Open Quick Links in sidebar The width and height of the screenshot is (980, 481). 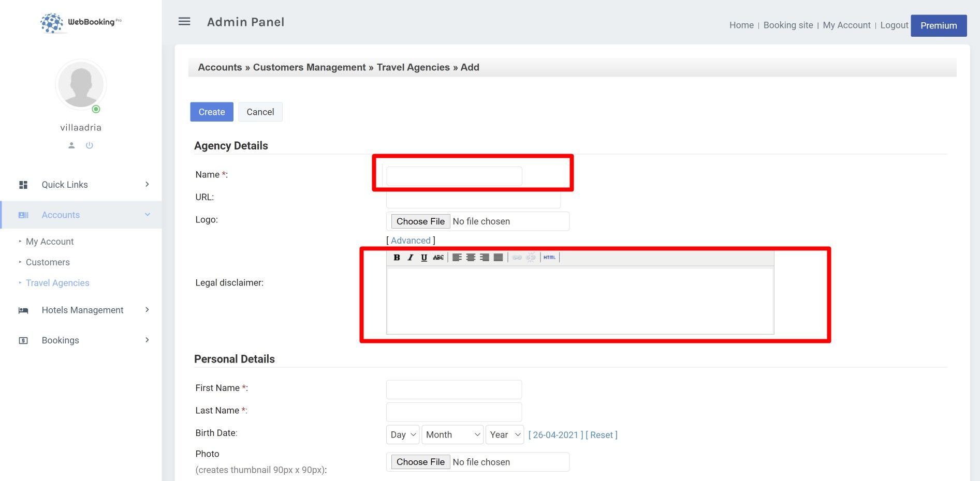click(x=65, y=185)
